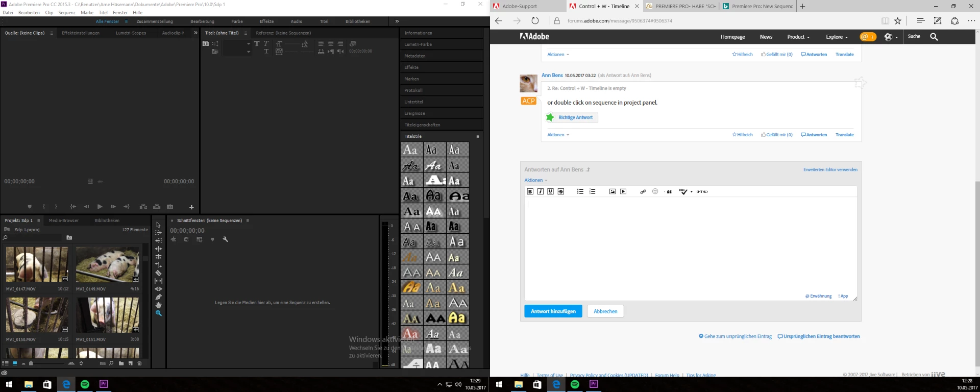The height and width of the screenshot is (392, 980).
Task: Click the New Title Based on Current icon
Action: coord(206,44)
